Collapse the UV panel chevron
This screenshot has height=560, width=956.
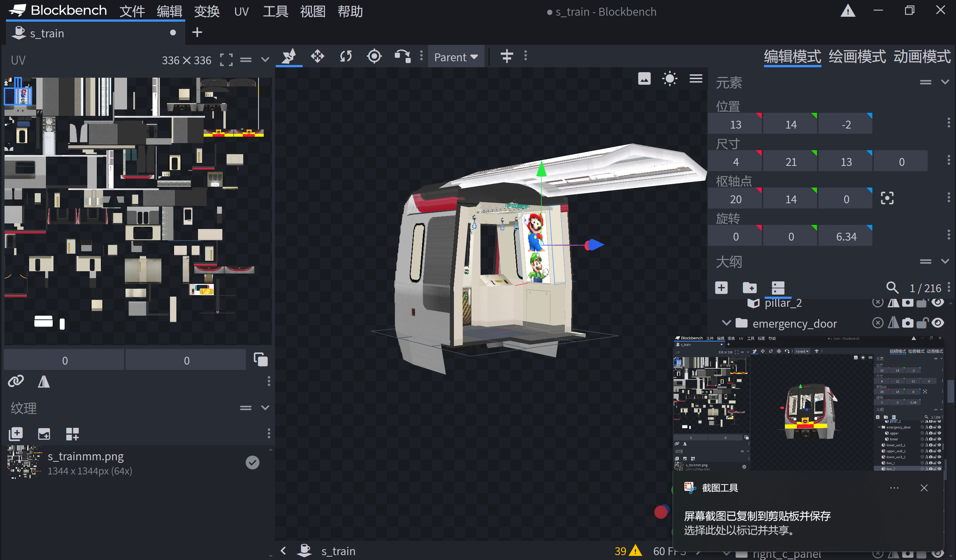[x=265, y=59]
